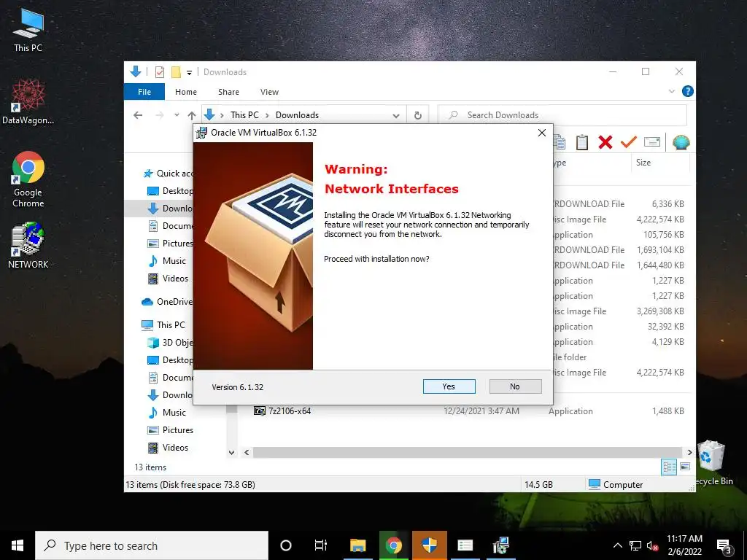Focus the Search Downloads field
This screenshot has width=747, height=560.
562,115
